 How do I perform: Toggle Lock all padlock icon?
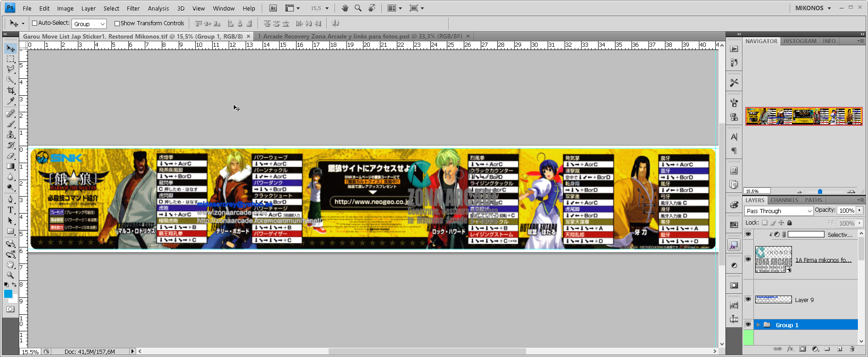coord(790,223)
